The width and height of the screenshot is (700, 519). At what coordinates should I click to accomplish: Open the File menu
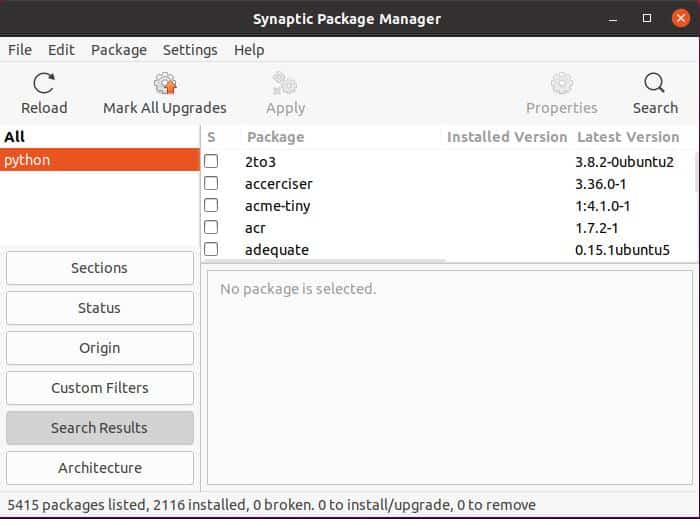tap(20, 50)
